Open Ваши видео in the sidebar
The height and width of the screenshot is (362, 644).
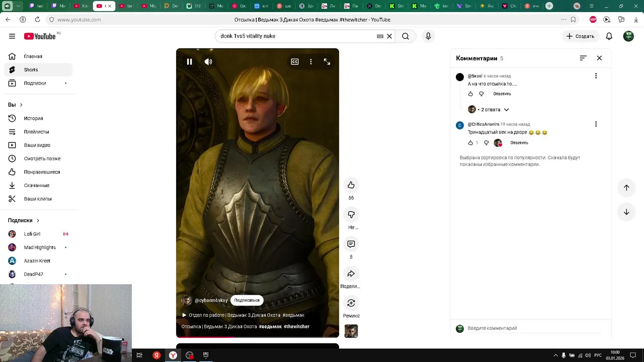coord(38,145)
